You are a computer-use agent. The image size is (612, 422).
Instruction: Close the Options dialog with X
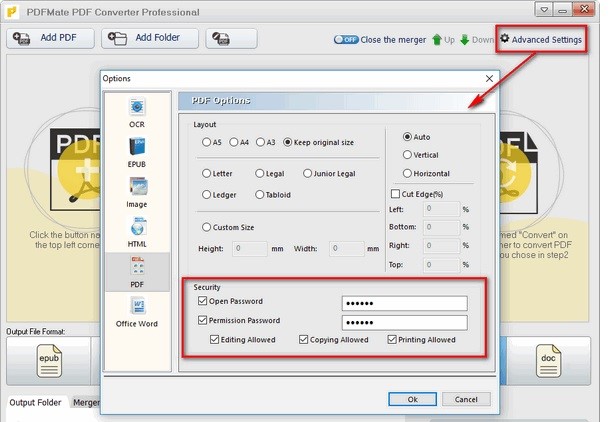click(489, 78)
